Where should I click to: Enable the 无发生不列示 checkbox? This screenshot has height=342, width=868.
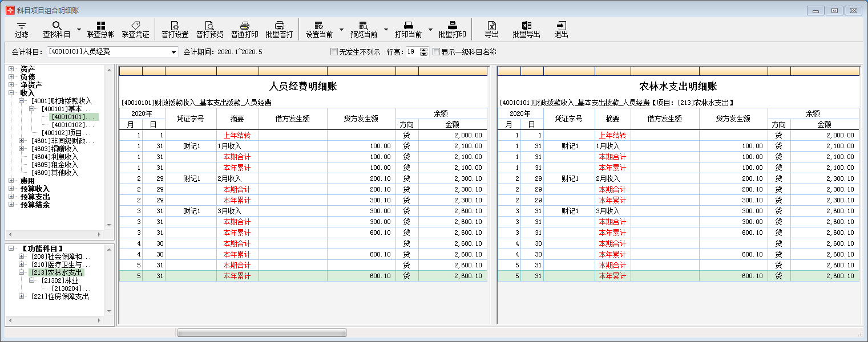point(334,52)
